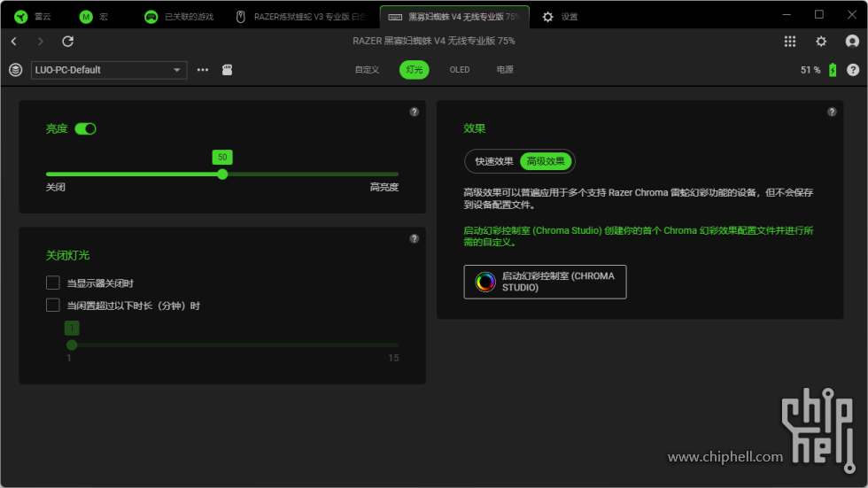Click the idle minutes slider handle
The image size is (868, 488).
(x=72, y=345)
